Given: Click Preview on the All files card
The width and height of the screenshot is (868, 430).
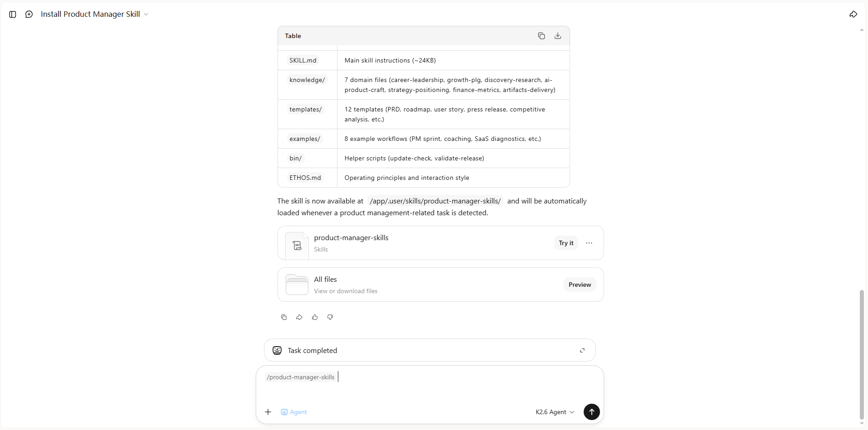Looking at the screenshot, I should tap(580, 285).
